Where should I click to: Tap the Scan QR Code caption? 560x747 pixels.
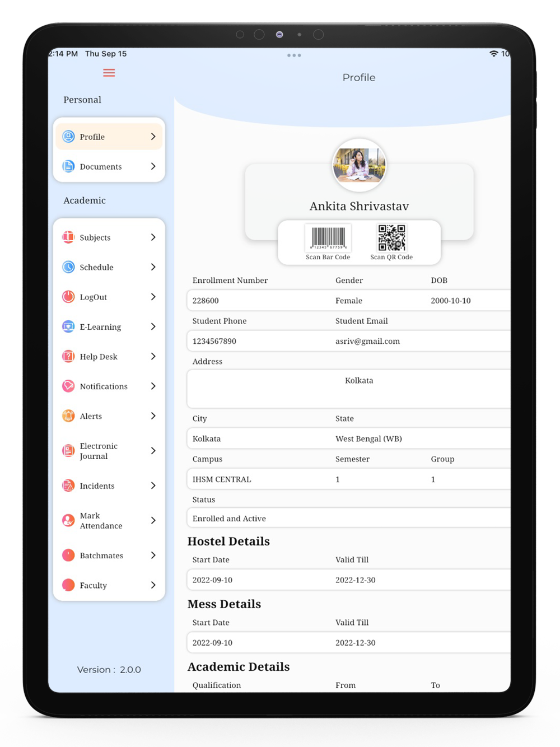click(x=391, y=257)
